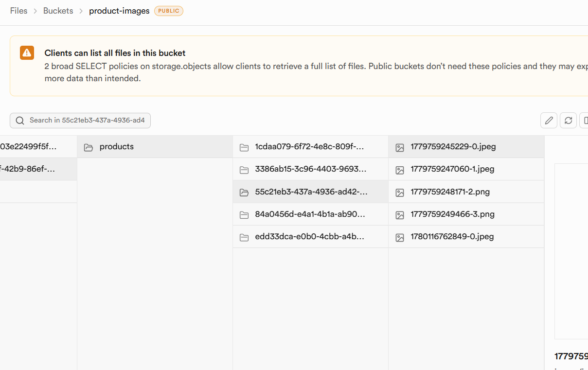
Task: Go to Files breadcrumb
Action: pyautogui.click(x=18, y=11)
